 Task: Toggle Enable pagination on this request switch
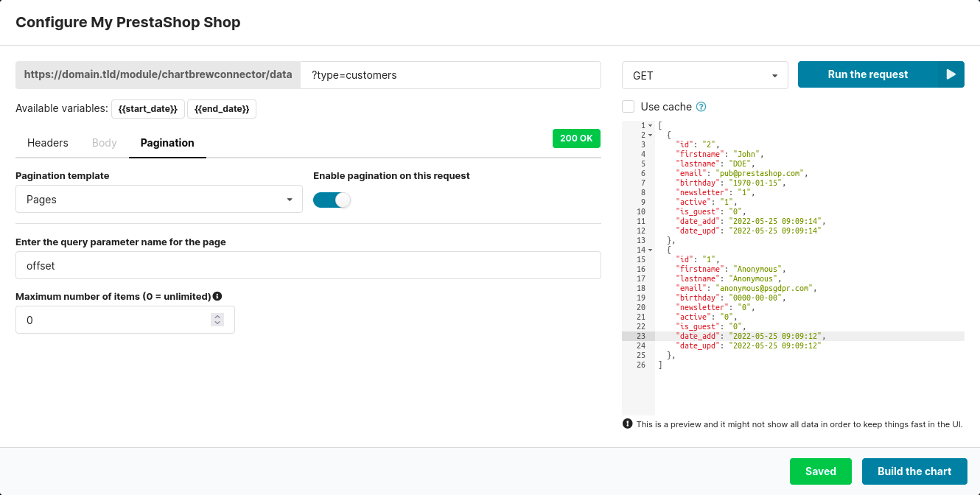[x=332, y=200]
